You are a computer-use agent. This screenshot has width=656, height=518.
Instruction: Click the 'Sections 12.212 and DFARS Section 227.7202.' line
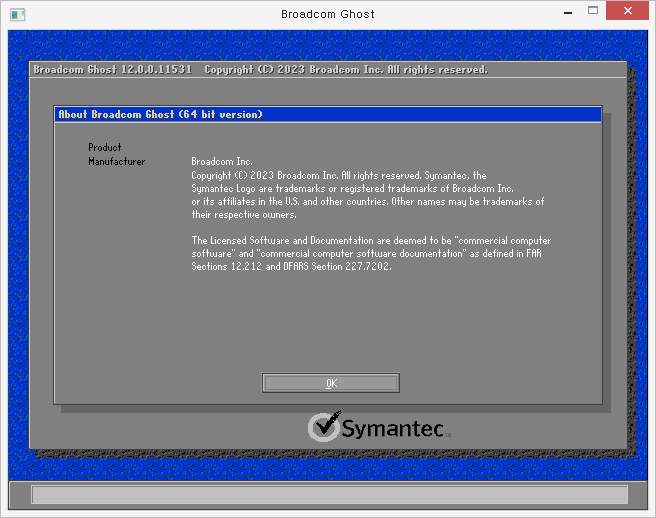(291, 266)
